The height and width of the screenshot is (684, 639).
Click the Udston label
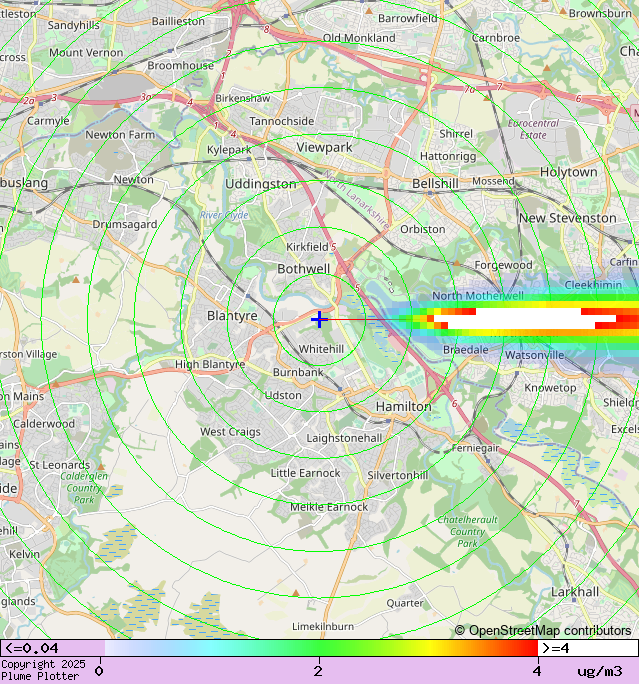tap(283, 395)
